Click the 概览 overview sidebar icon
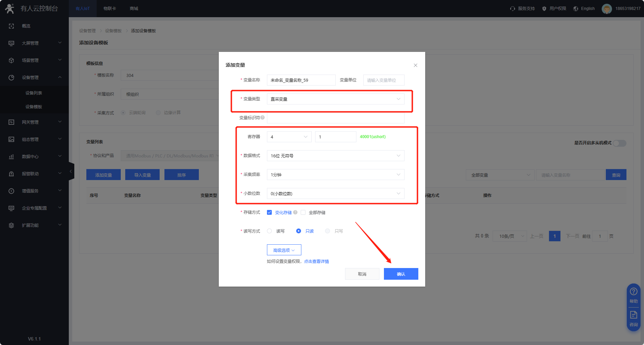 click(x=11, y=26)
